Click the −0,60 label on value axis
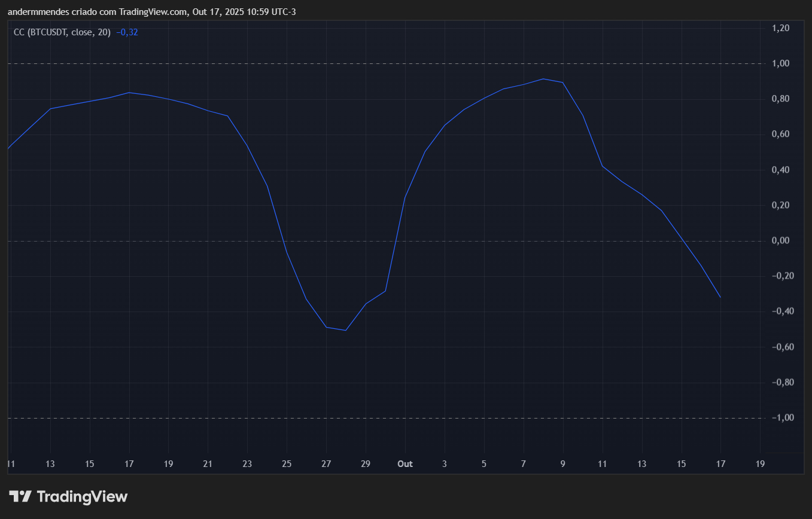812x519 pixels. coord(780,347)
